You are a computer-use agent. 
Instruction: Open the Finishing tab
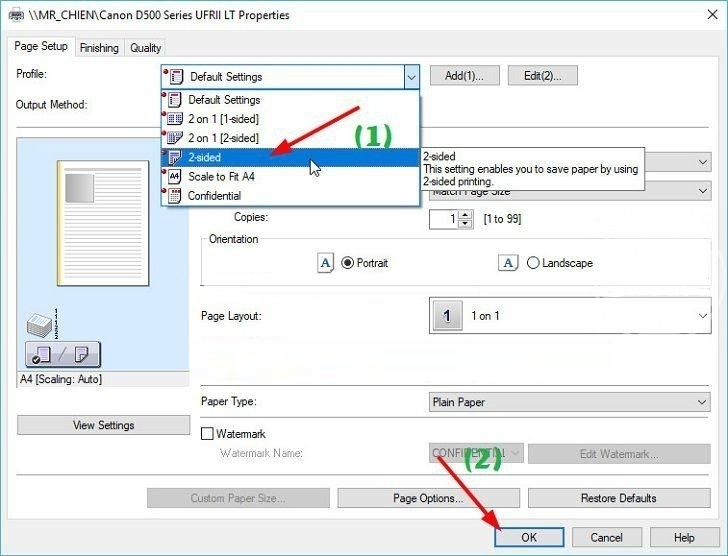pos(99,48)
